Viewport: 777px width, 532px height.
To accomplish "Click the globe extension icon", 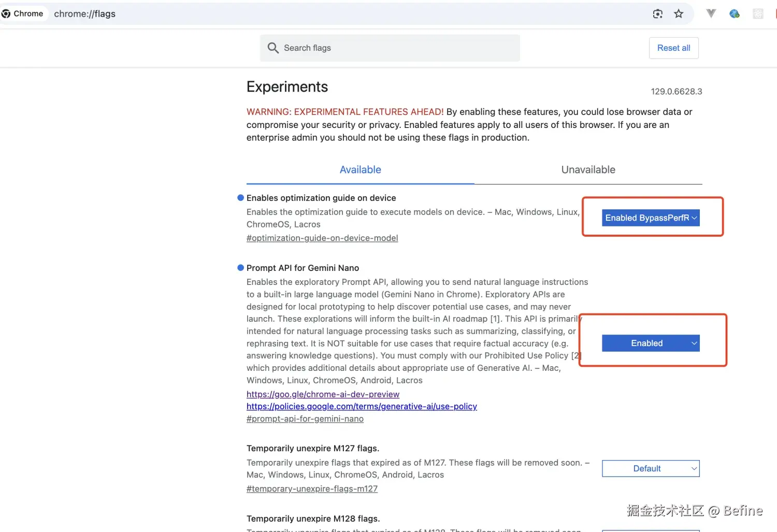I will [x=734, y=14].
